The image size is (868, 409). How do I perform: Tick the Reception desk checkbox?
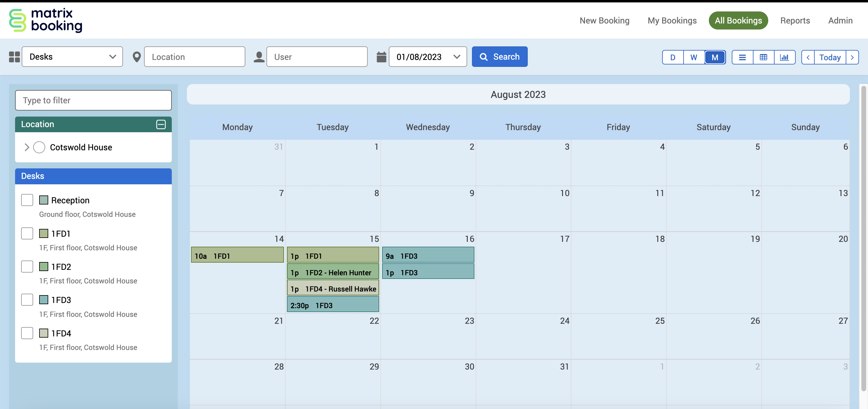coord(27,200)
